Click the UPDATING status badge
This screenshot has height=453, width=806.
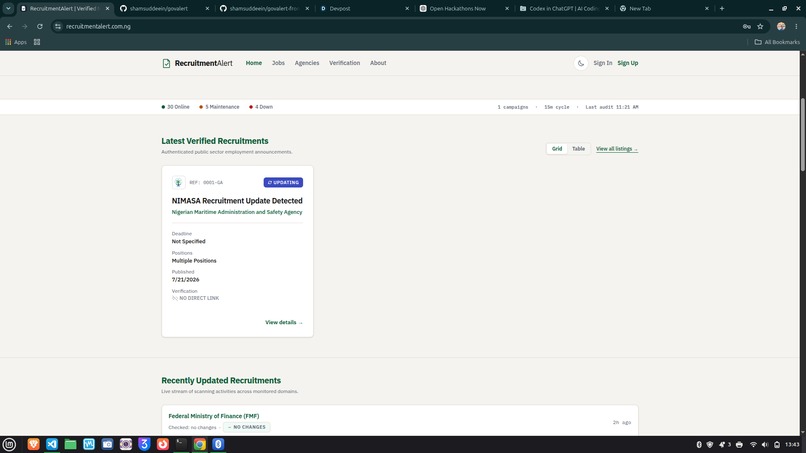[x=283, y=182]
